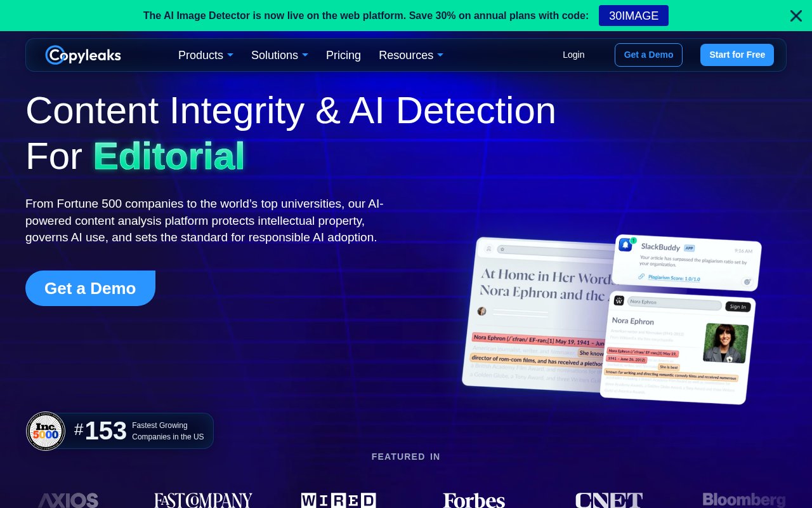Click the Fast Company logo

203,500
